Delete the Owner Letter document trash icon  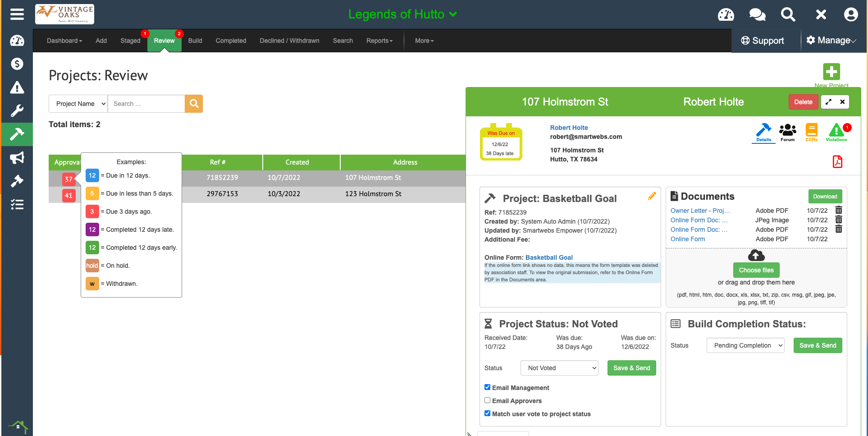tap(839, 210)
